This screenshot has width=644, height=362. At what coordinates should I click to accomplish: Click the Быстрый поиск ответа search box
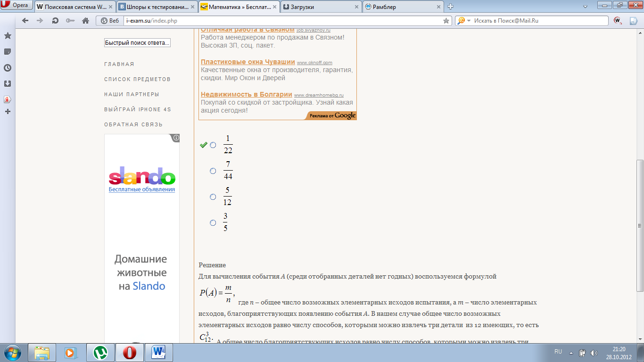(x=137, y=43)
